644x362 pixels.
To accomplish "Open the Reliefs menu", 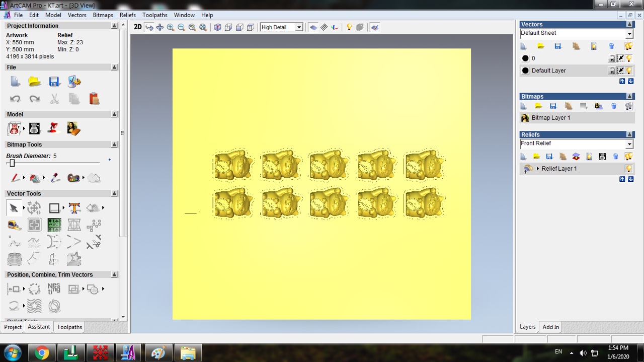I will [x=128, y=15].
